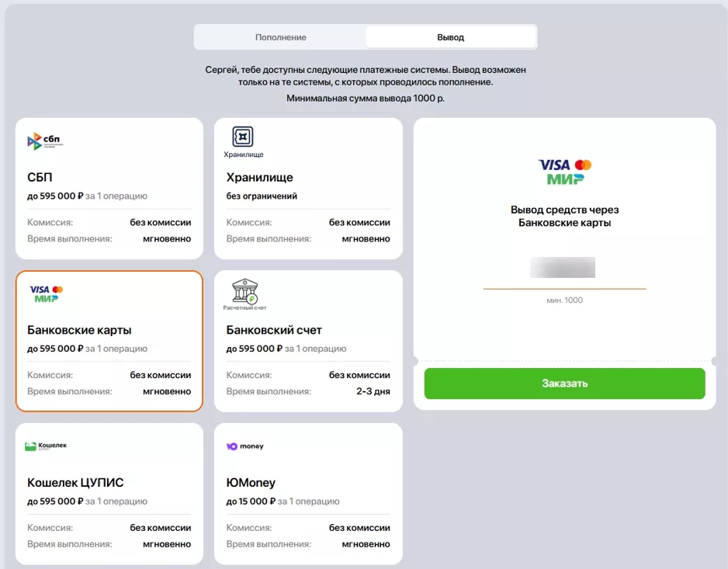Pick the Банковский счет method heading

pyautogui.click(x=274, y=330)
